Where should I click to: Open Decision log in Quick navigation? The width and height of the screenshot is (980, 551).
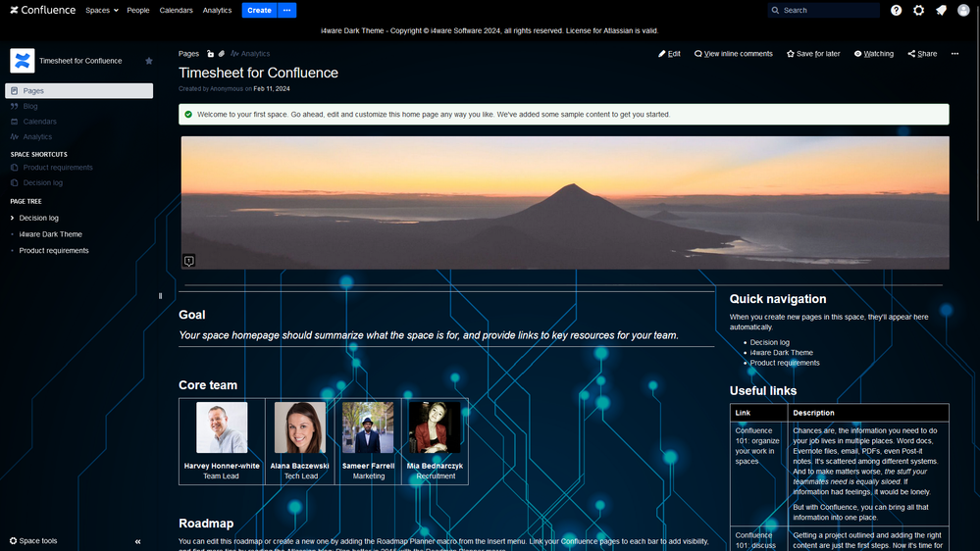tap(769, 342)
